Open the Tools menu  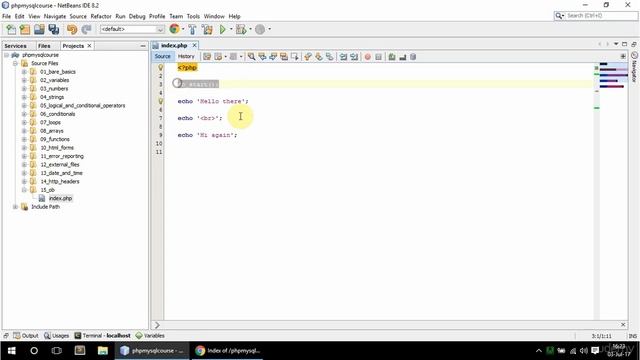193,16
